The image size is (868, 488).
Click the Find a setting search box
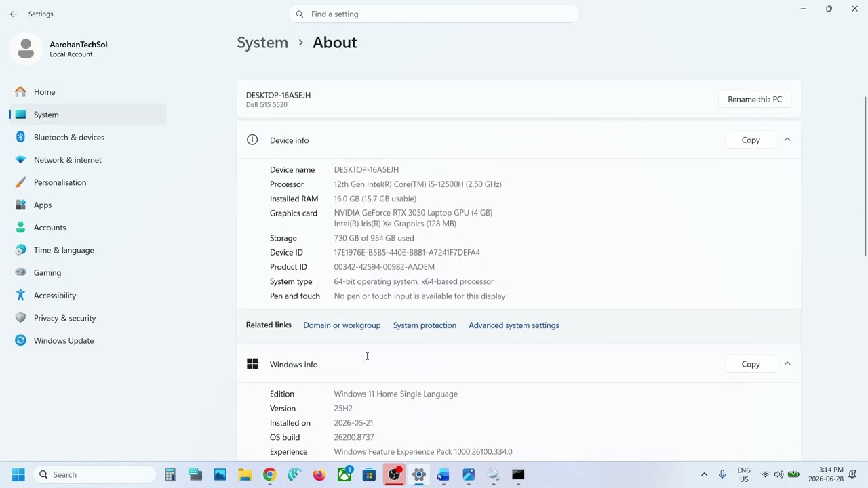coord(434,14)
